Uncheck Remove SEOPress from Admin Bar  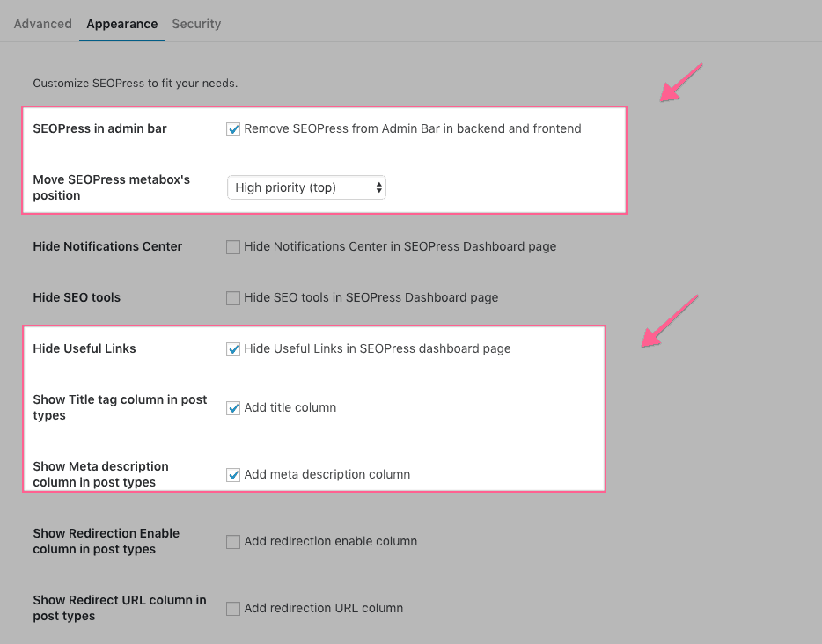pos(233,129)
